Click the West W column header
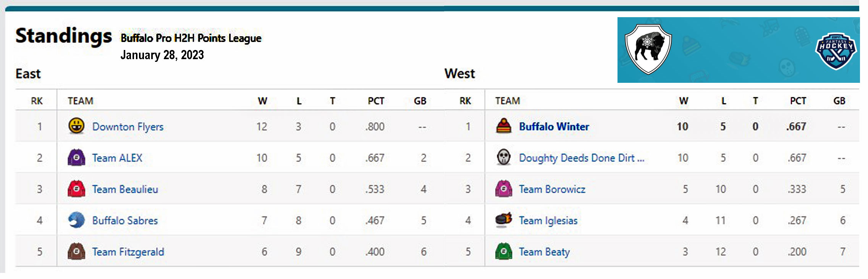This screenshot has width=868, height=279. pos(684,101)
